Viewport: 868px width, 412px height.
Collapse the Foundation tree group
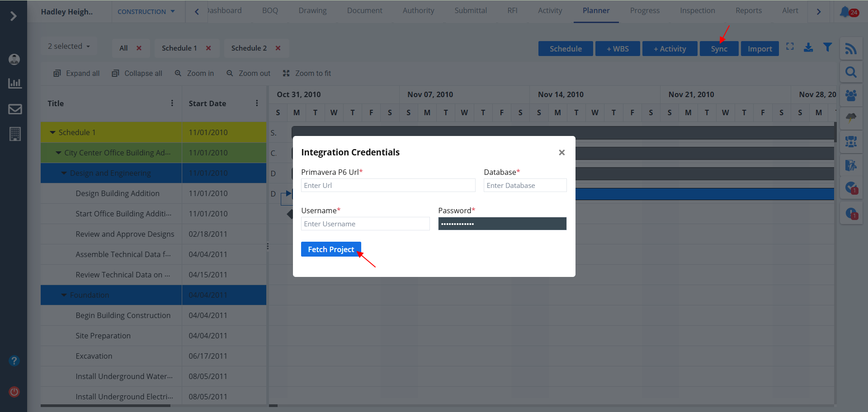(64, 295)
